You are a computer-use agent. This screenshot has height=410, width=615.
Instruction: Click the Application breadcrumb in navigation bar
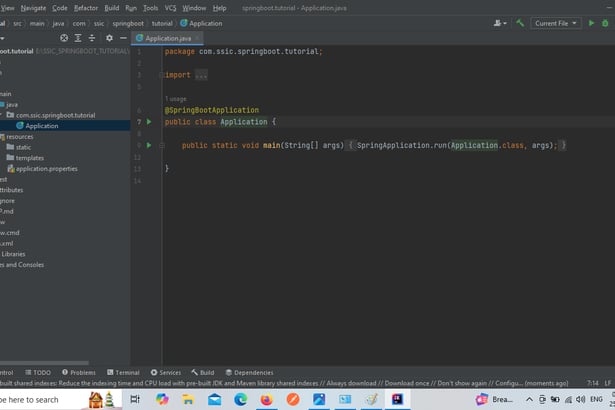(x=201, y=24)
